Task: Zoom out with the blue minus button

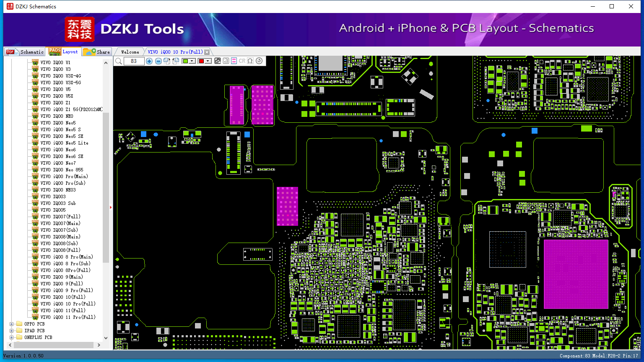Action: (x=158, y=61)
